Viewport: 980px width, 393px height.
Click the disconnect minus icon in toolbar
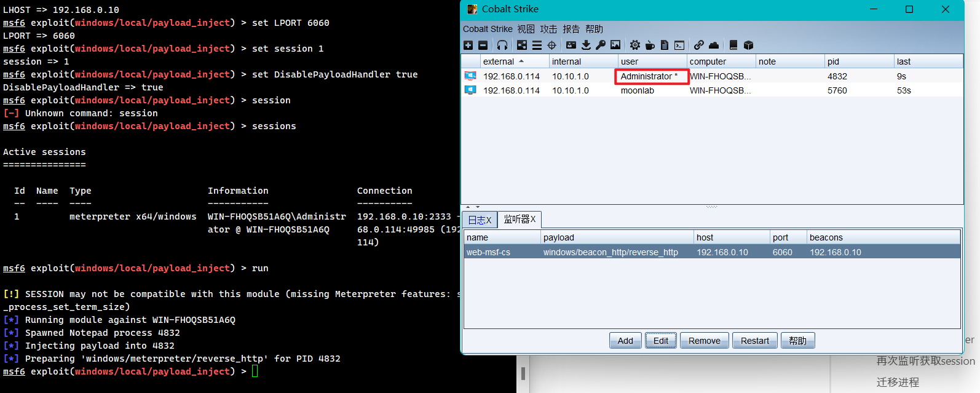point(483,45)
